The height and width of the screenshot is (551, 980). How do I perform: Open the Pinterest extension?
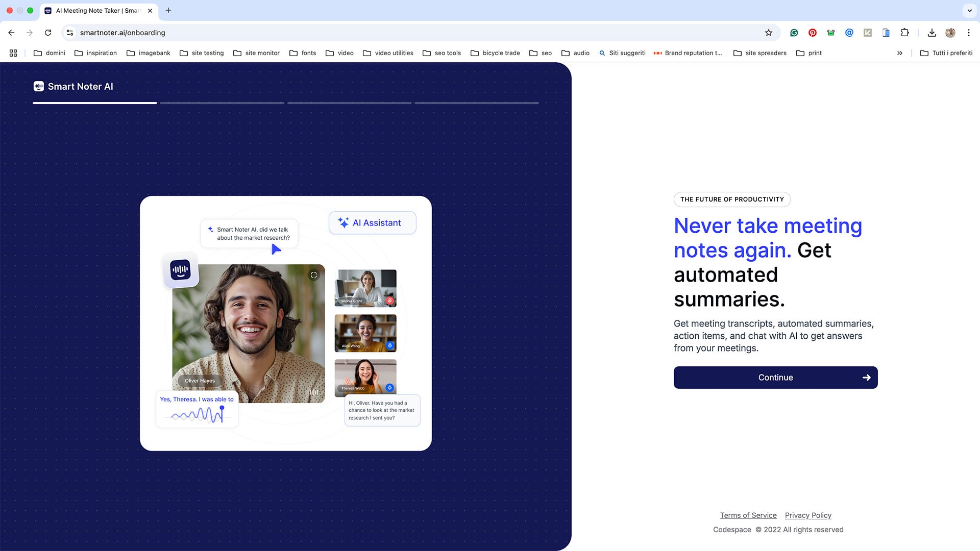(x=812, y=32)
